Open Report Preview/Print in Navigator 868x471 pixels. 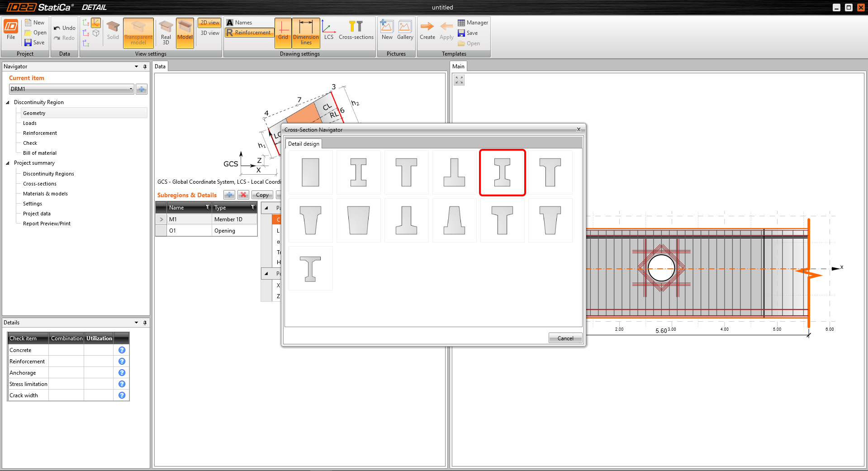[x=47, y=224]
